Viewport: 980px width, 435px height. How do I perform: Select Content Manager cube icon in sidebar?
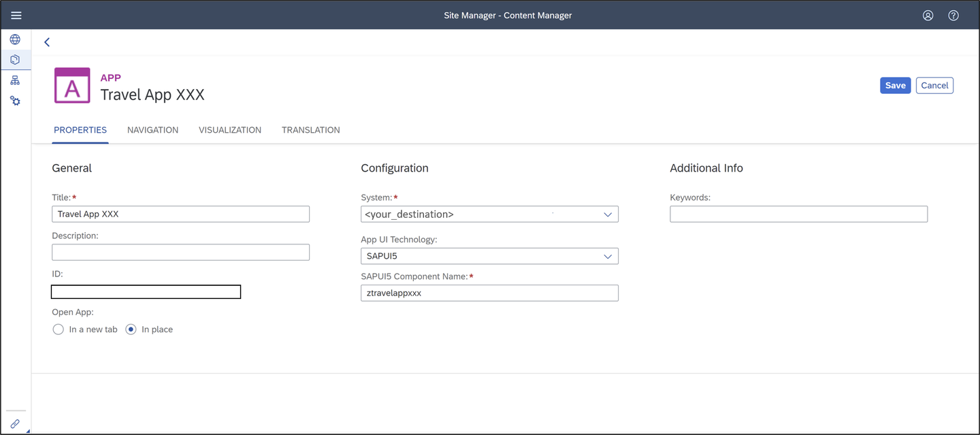tap(15, 60)
